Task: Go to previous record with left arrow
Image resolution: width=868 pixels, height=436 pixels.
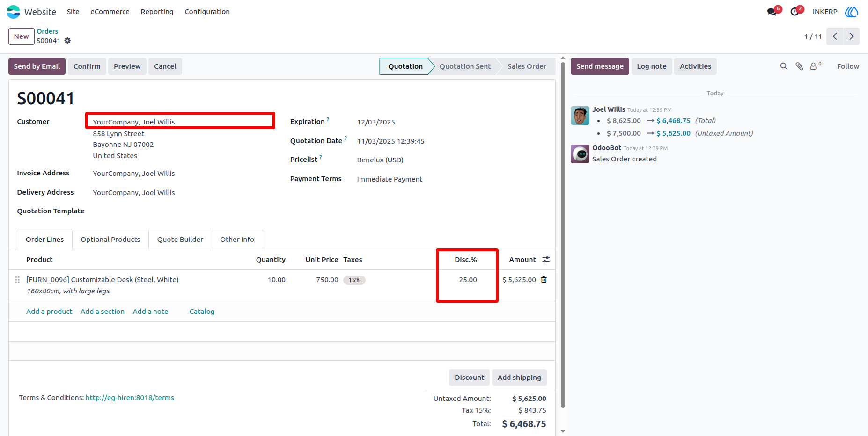Action: [835, 36]
